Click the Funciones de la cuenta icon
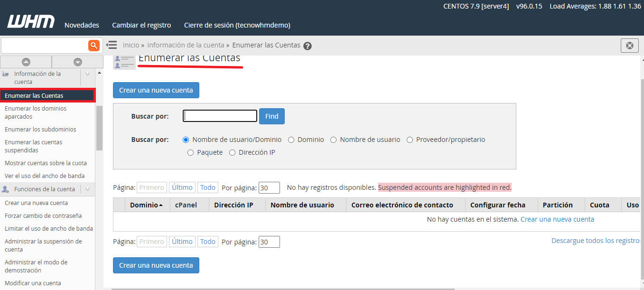The image size is (644, 290). (x=6, y=189)
